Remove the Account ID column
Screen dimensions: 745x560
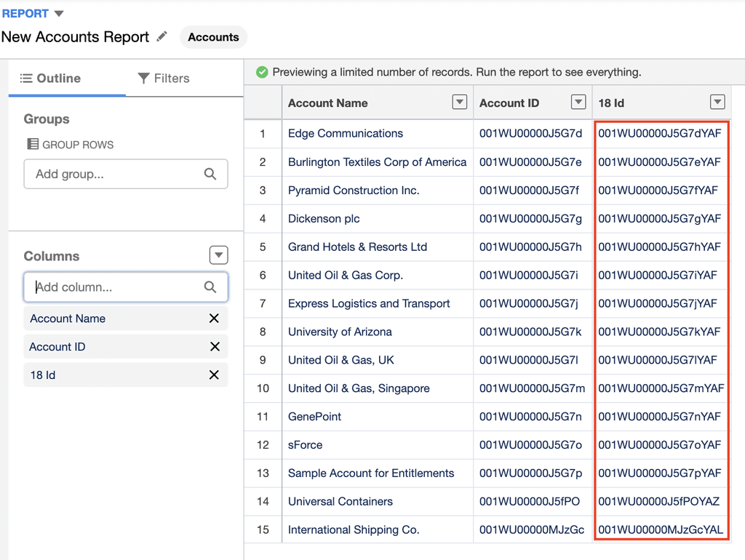click(x=214, y=347)
